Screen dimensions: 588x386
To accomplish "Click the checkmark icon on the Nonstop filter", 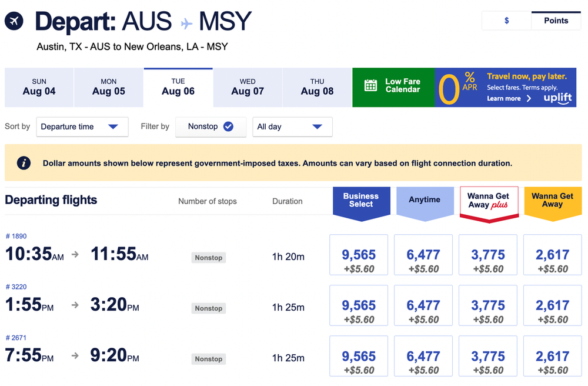I will (x=228, y=127).
